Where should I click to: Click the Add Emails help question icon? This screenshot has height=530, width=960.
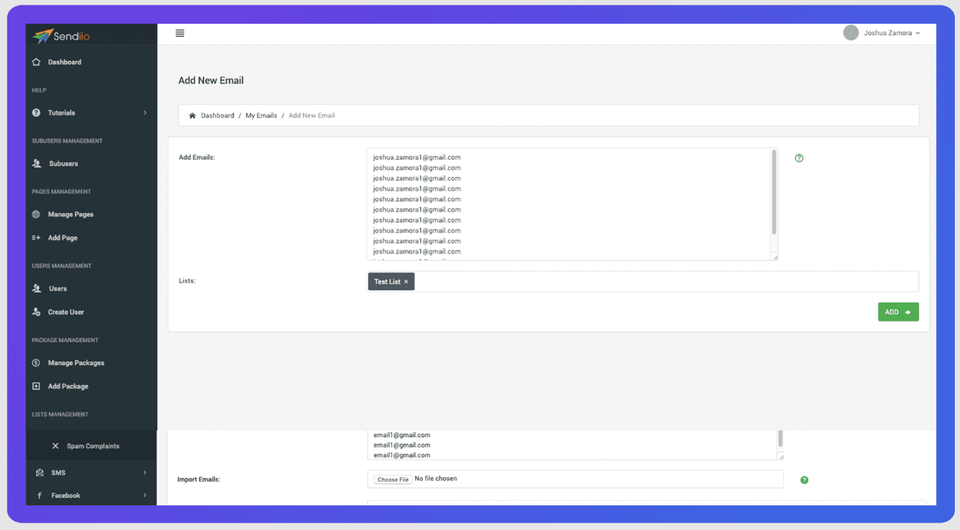[799, 158]
